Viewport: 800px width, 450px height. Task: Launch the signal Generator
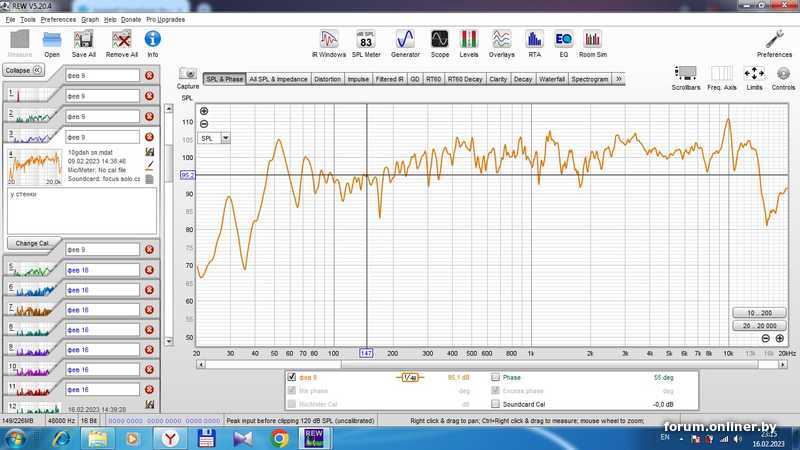(x=405, y=41)
